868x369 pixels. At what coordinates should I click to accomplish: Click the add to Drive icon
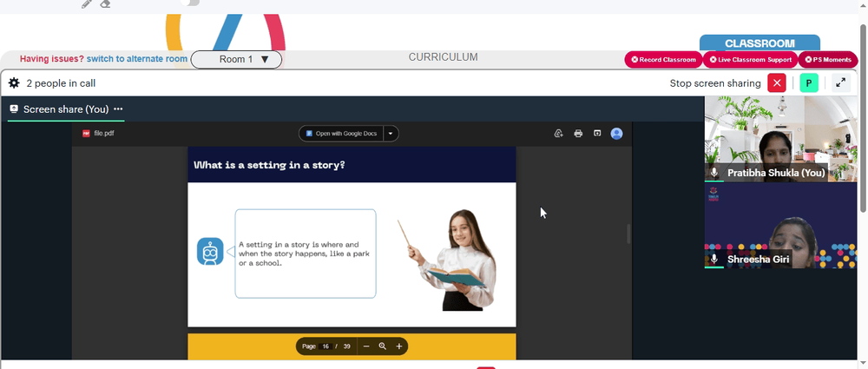(x=558, y=134)
